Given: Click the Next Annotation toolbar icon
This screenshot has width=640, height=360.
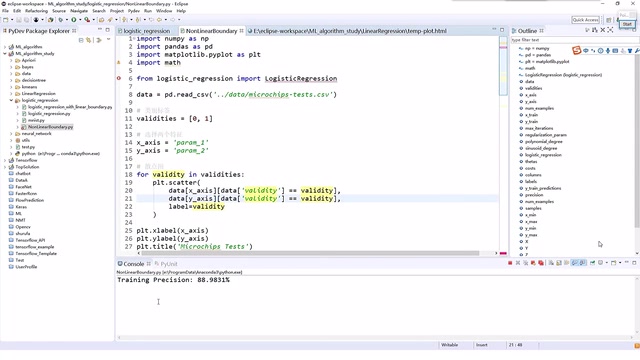Looking at the screenshot, I should coord(124,20).
